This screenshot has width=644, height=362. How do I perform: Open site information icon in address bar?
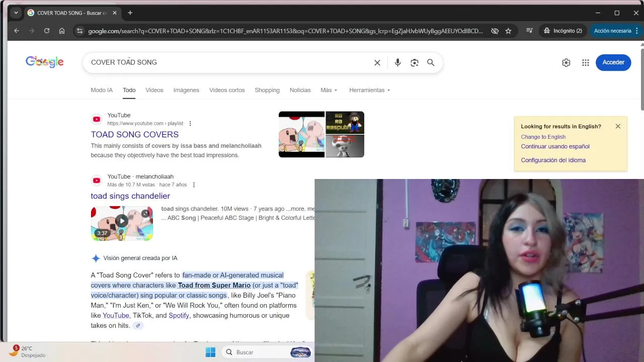click(x=79, y=31)
